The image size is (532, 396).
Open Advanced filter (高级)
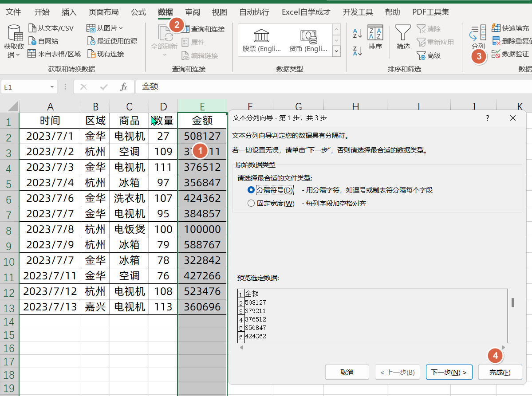tap(428, 55)
